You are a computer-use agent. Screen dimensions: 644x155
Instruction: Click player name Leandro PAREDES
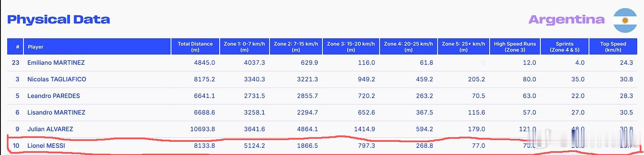pos(54,96)
